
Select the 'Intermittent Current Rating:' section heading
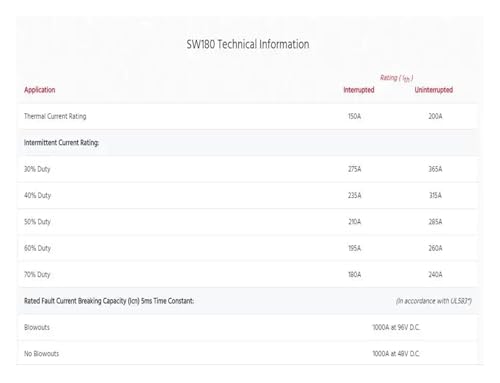coord(61,142)
